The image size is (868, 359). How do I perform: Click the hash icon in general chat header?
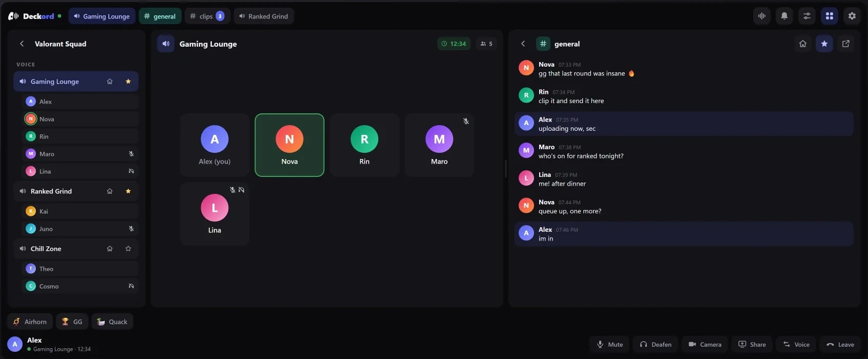click(543, 44)
